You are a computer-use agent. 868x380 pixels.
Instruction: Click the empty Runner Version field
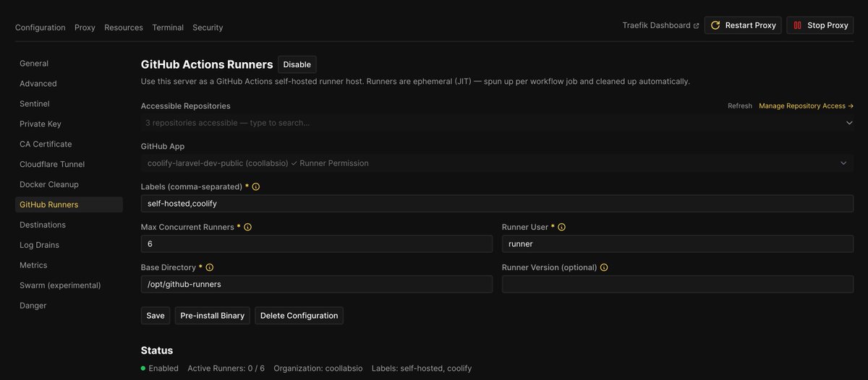tap(678, 285)
